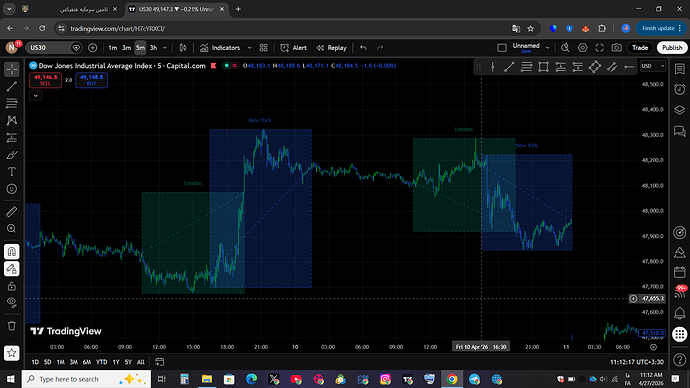Viewport: 690px width, 388px height.
Task: Open the price scale settings gear
Action: [653, 347]
